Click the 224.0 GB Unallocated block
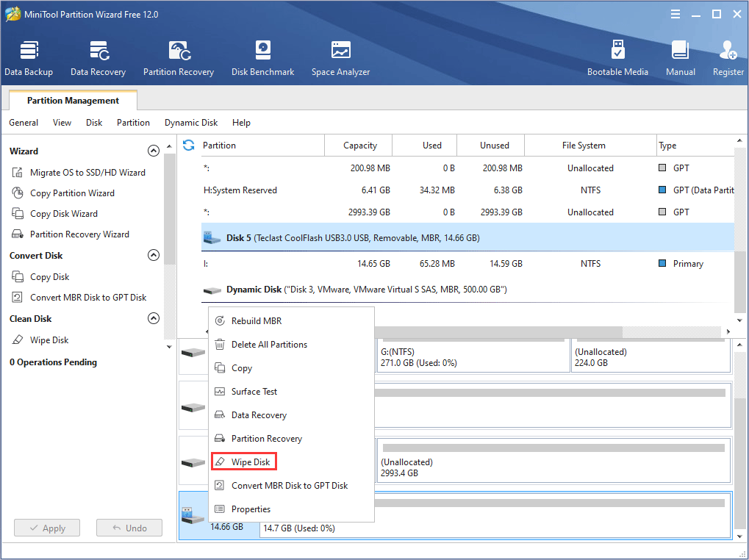Viewport: 749px width, 560px height. [x=651, y=356]
